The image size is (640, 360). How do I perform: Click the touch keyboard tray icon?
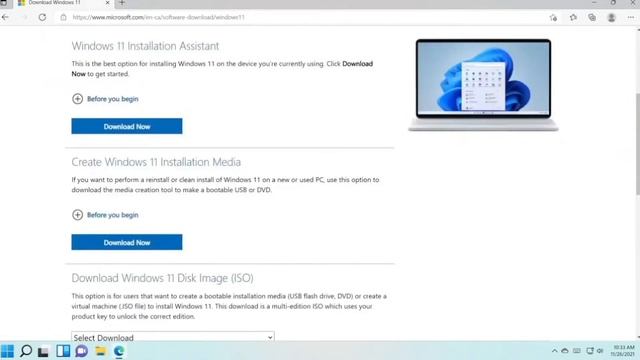pyautogui.click(x=577, y=351)
